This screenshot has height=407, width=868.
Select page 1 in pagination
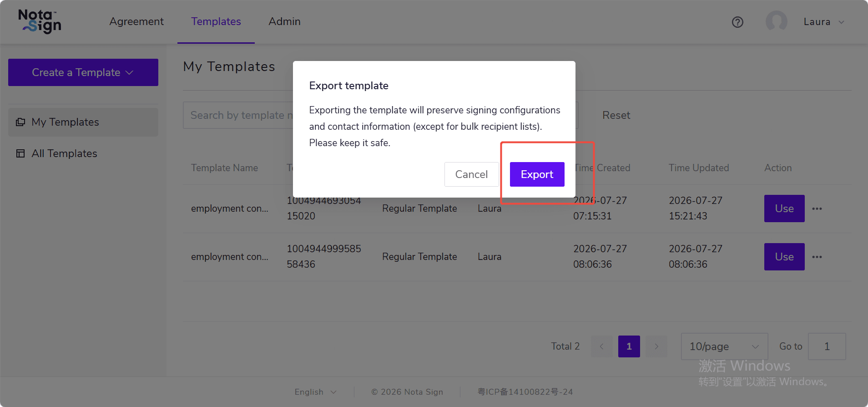(629, 346)
